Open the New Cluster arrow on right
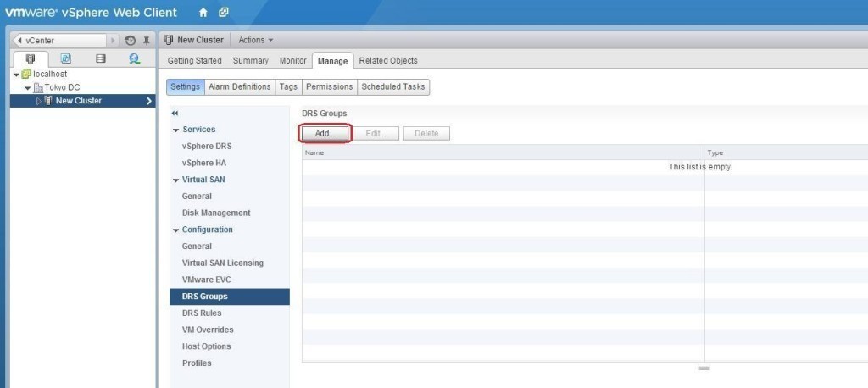 pos(149,101)
